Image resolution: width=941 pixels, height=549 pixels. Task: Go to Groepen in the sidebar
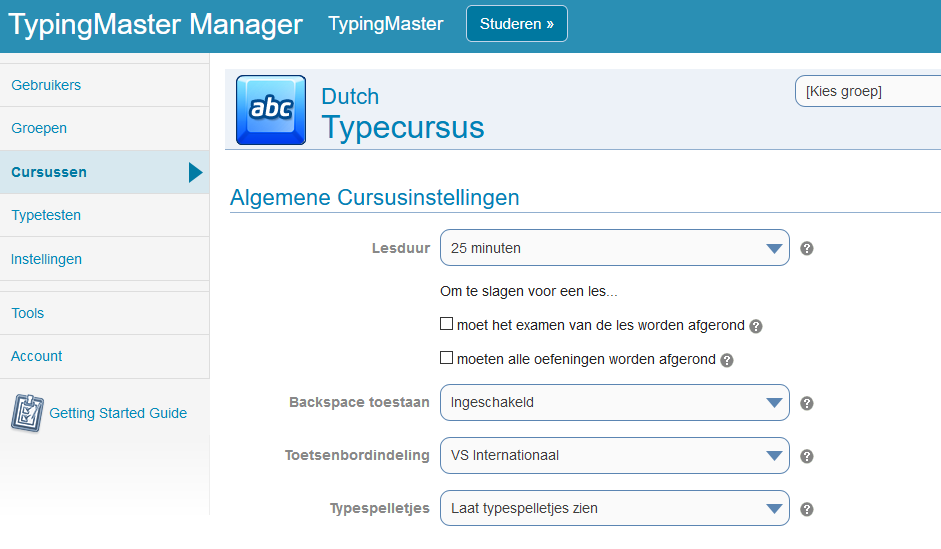point(104,128)
